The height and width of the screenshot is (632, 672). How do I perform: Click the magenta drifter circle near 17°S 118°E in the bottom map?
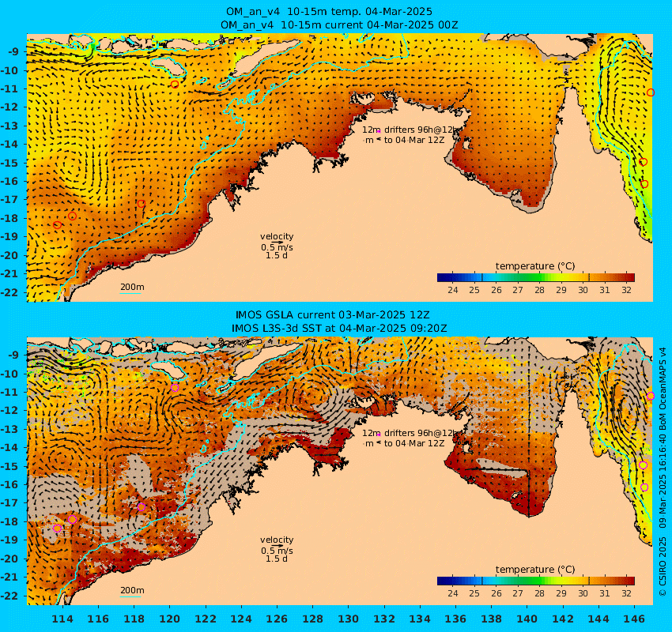click(142, 507)
